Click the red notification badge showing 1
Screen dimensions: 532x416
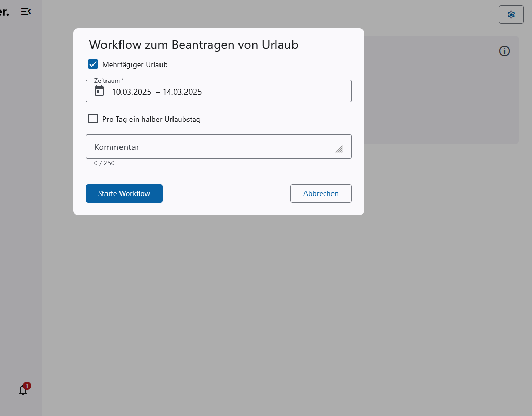click(x=27, y=386)
